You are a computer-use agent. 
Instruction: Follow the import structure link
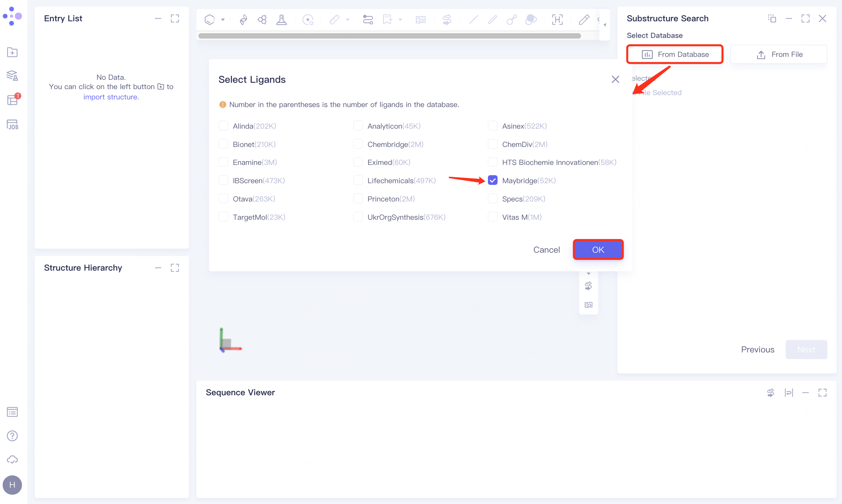[x=111, y=97]
